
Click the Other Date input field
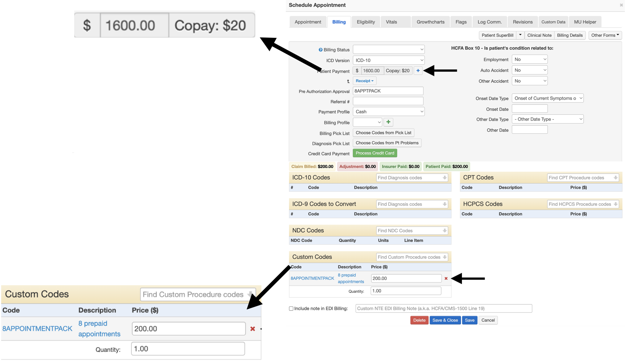pos(530,130)
